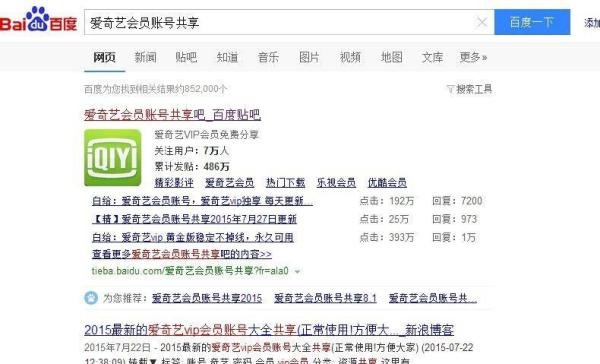600x364 pixels.
Task: Open the 爱奇艺会员 sublink
Action: tap(230, 183)
